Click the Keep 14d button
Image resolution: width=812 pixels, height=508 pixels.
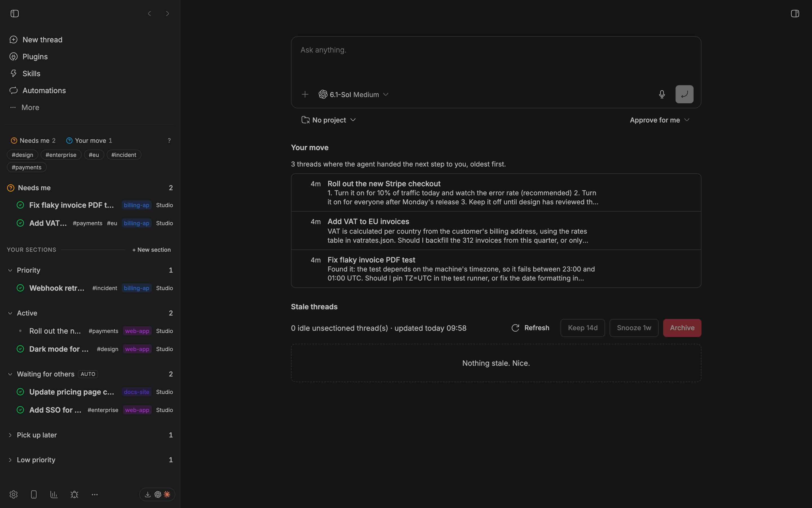(x=582, y=328)
